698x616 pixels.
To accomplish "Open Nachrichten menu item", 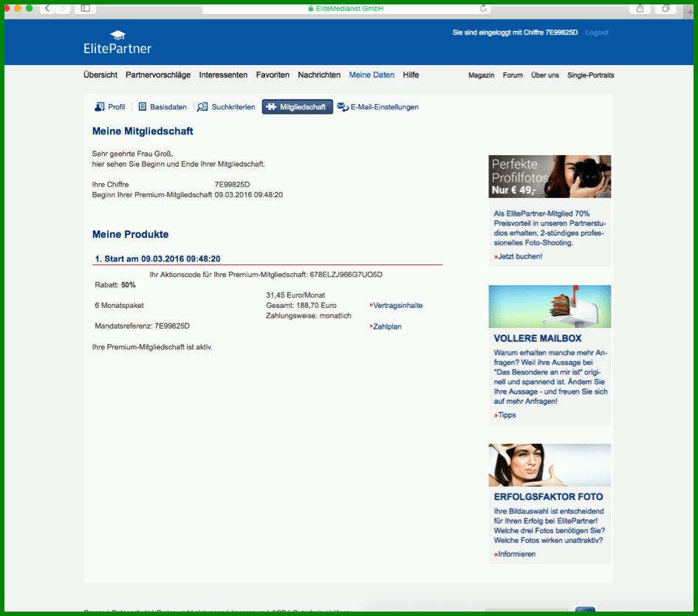I will pyautogui.click(x=319, y=75).
